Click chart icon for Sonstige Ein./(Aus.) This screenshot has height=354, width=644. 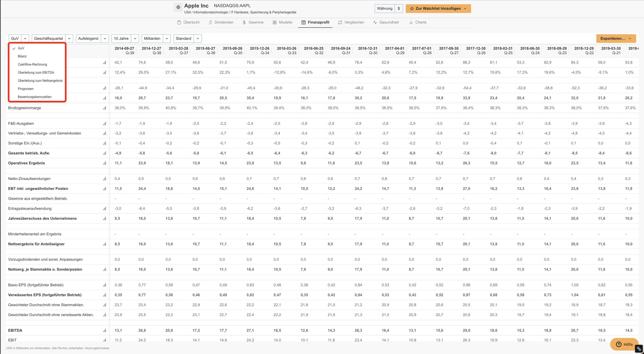click(104, 143)
